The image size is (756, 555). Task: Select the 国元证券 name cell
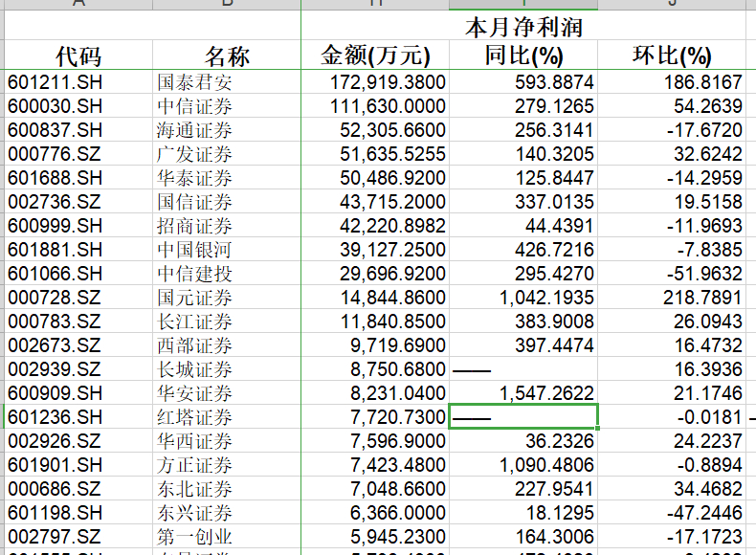pyautogui.click(x=227, y=298)
